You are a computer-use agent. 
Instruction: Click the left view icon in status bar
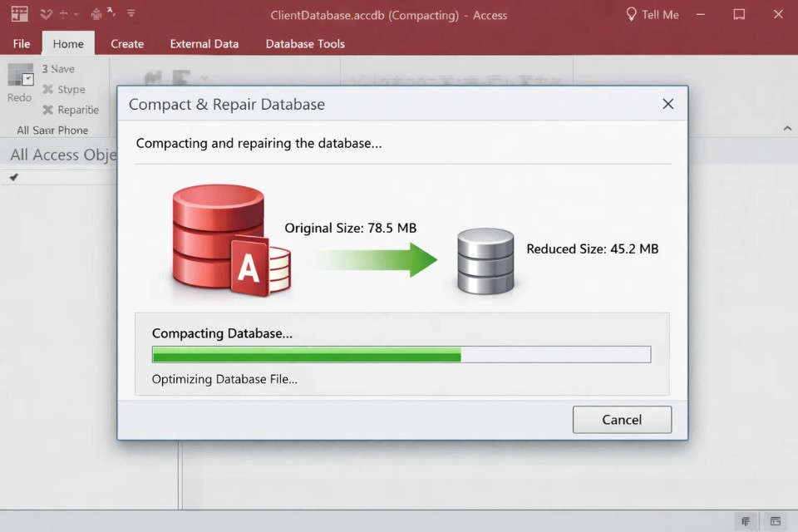click(746, 521)
